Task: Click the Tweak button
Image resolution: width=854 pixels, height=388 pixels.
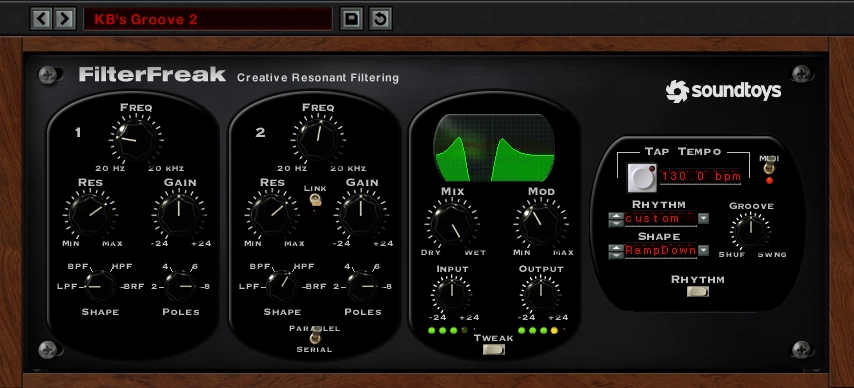Action: [x=493, y=349]
